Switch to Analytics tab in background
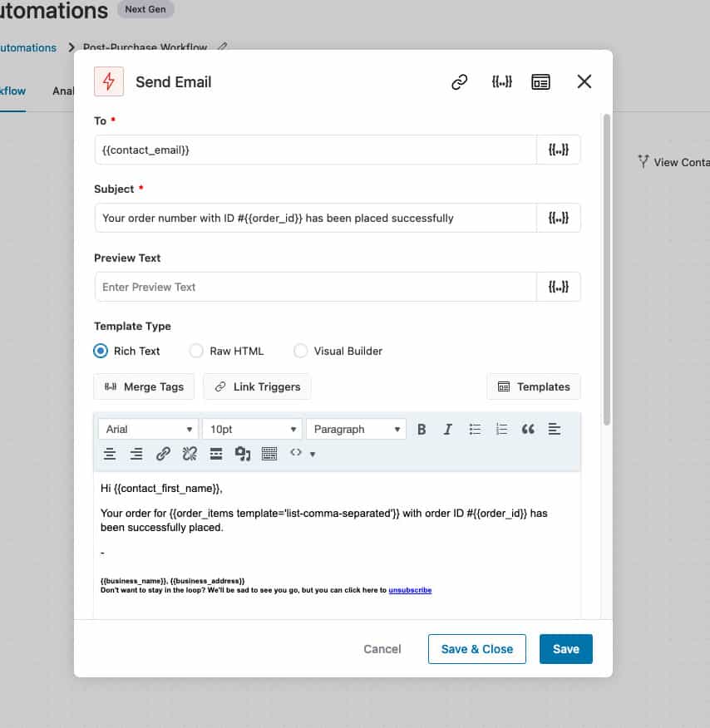Screen dimensions: 710x728 62,91
